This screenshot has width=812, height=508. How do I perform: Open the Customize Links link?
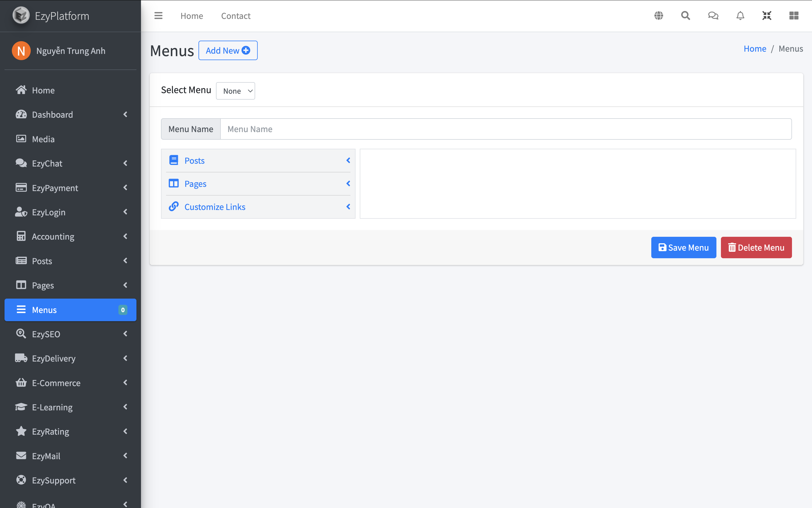[215, 207]
